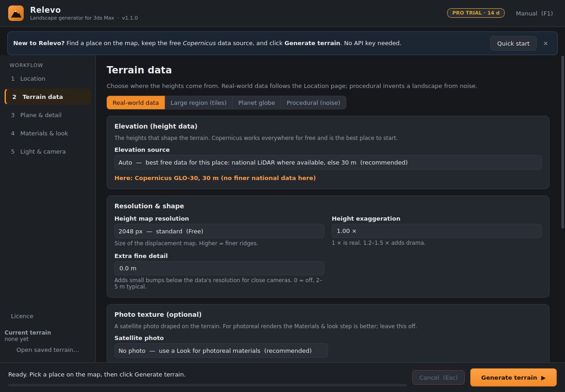Open the Satellite photo dropdown
Screen dimensions: 565x392
[221, 351]
